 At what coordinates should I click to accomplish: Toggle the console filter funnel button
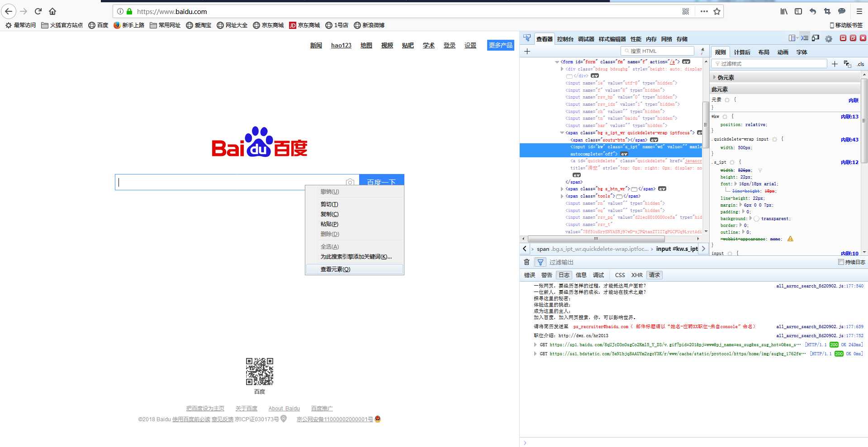540,262
